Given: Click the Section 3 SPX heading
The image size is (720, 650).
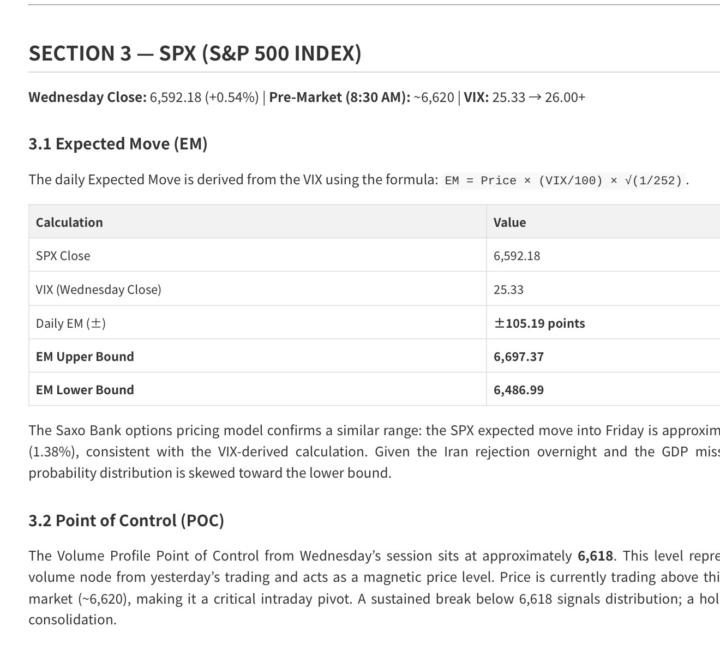Looking at the screenshot, I should pos(195,53).
